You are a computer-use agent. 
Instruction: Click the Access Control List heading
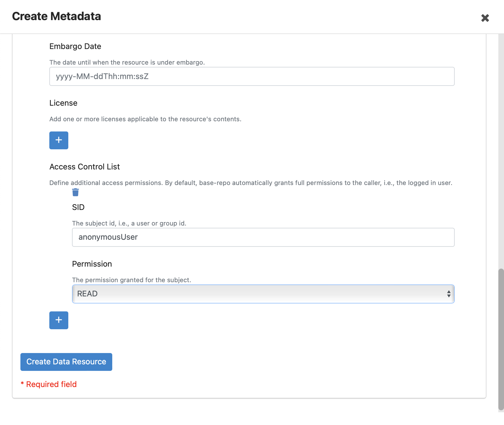click(84, 167)
